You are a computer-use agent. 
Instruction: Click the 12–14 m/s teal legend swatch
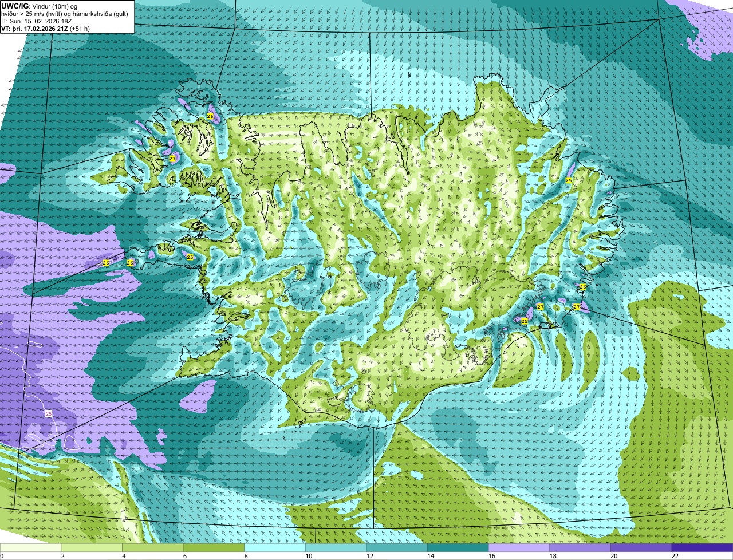[x=397, y=547]
